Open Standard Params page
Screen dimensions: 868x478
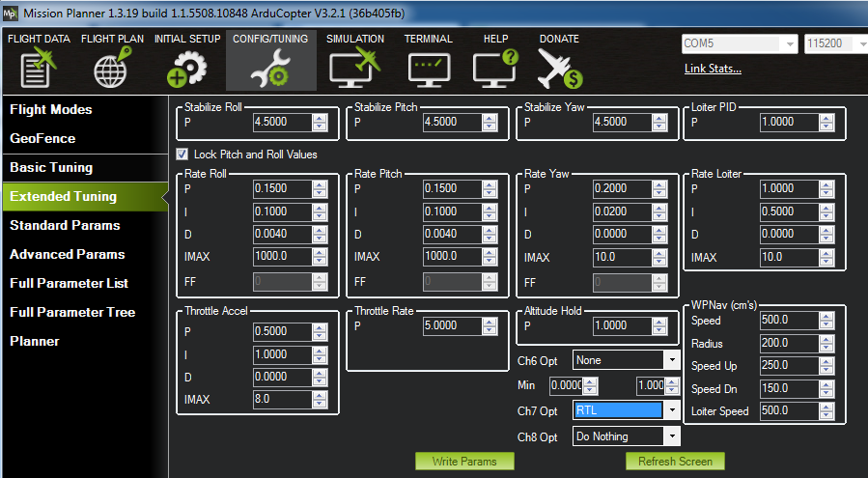pos(65,225)
